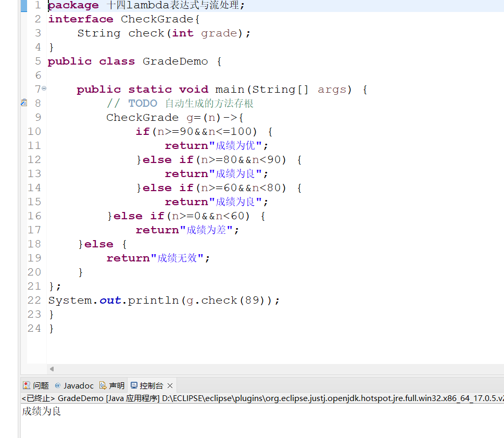Click the terminated GradeDemo launch description

coord(262,398)
